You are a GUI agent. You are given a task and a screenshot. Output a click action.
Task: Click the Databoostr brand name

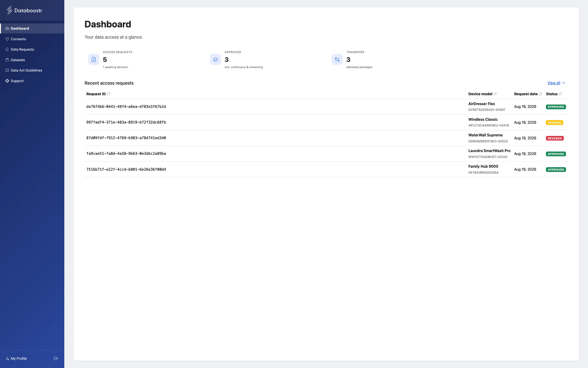tap(28, 11)
